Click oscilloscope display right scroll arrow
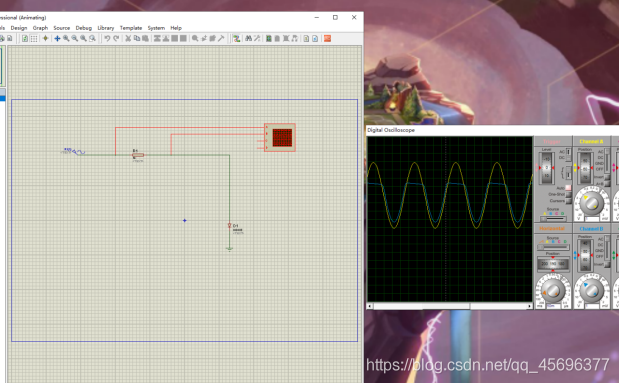The width and height of the screenshot is (620, 384). (530, 306)
